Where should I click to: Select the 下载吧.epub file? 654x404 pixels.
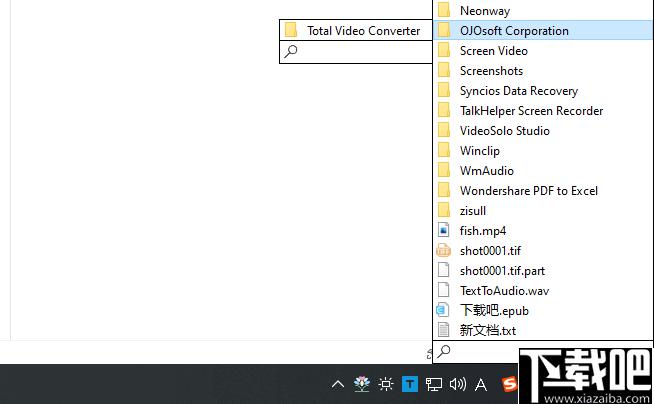(543, 311)
